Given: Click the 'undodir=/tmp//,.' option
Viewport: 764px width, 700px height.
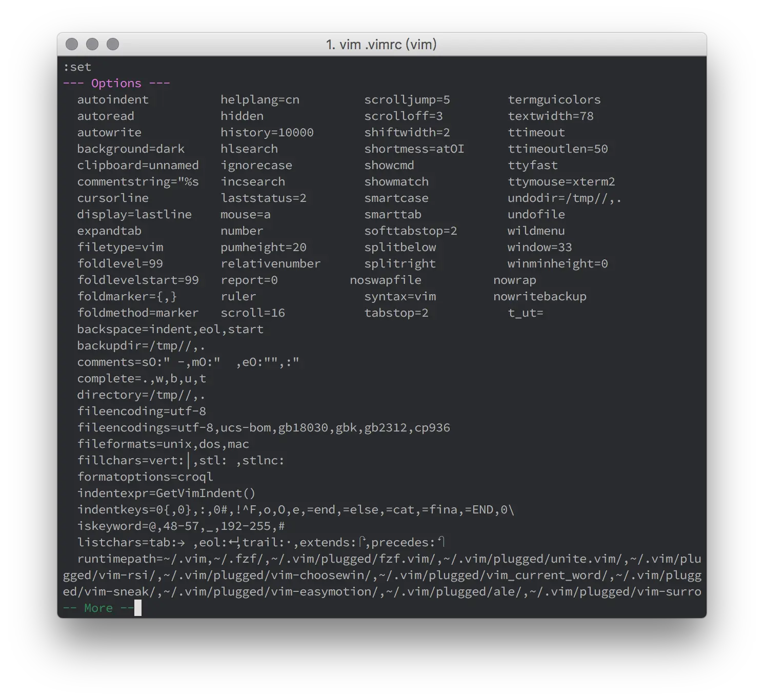Looking at the screenshot, I should click(x=565, y=198).
